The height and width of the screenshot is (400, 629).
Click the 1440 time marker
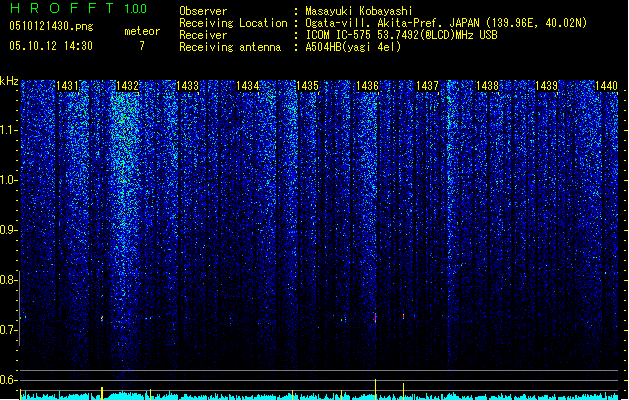607,86
